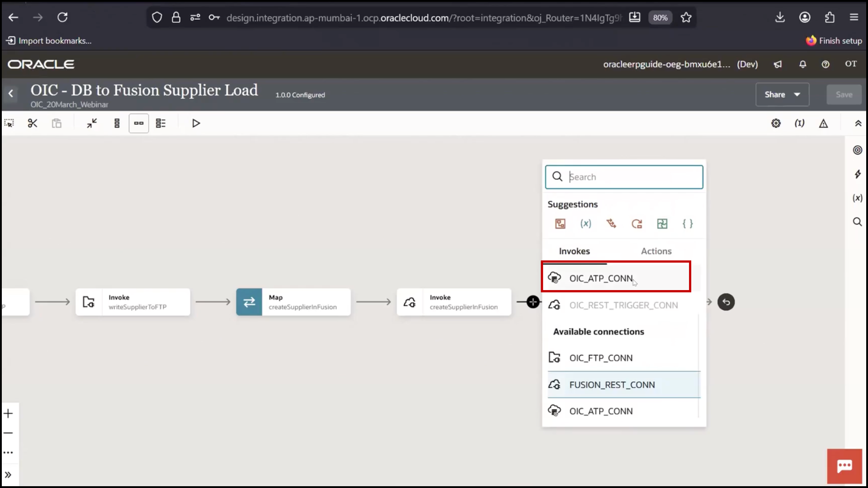Image resolution: width=868 pixels, height=488 pixels.
Task: Click the collapse arrows icon in toolbar
Action: [92, 123]
